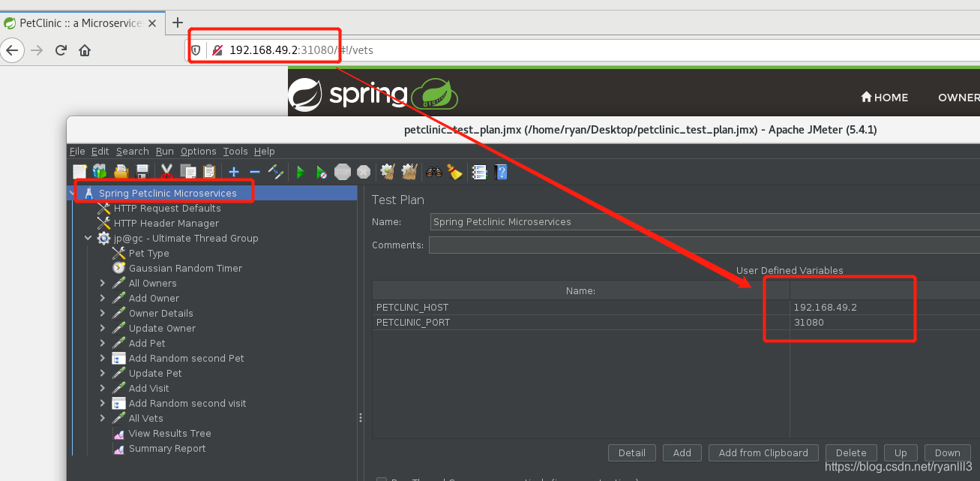Click the Up button

pos(901,452)
